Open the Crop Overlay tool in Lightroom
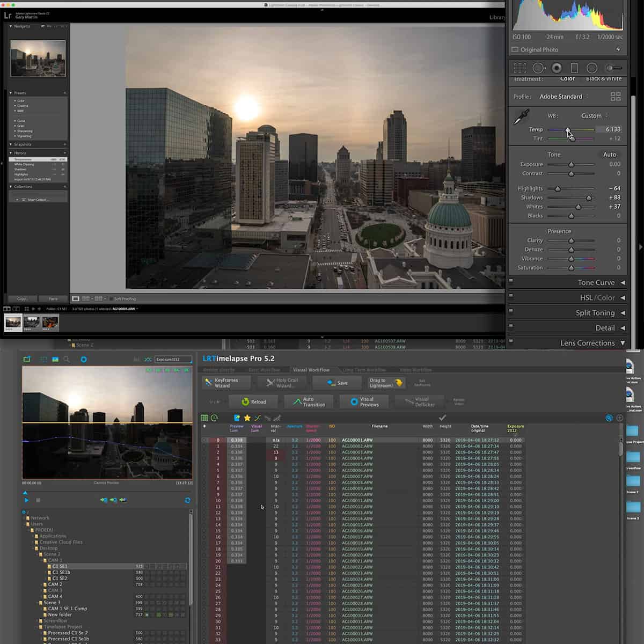This screenshot has width=644, height=644. pos(519,69)
